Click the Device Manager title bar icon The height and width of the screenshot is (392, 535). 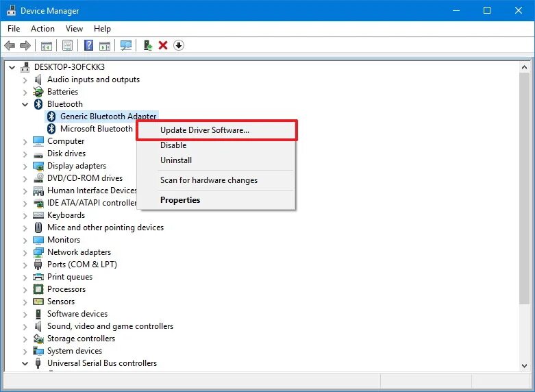click(x=11, y=10)
